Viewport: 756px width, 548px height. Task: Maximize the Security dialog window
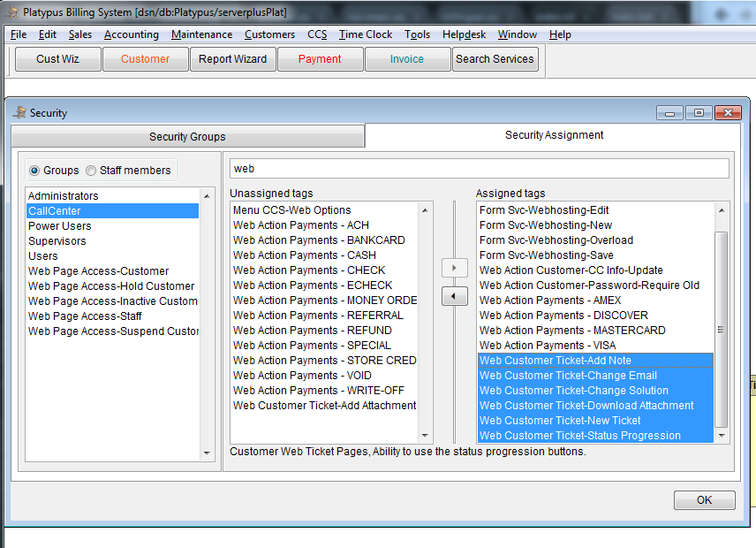699,112
